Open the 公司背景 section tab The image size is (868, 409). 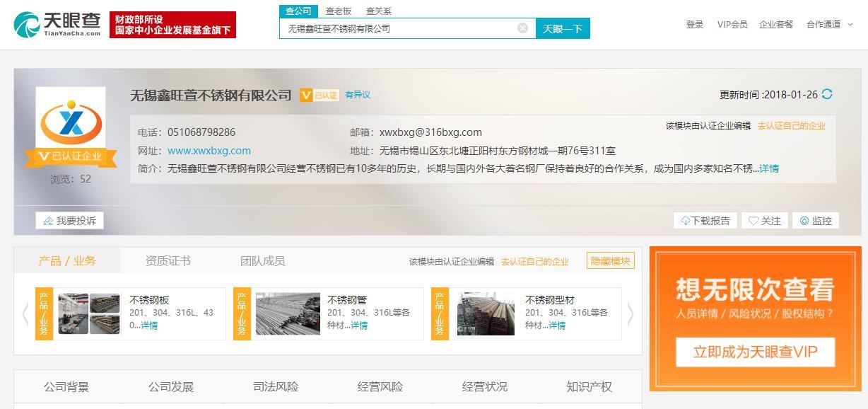[66, 387]
